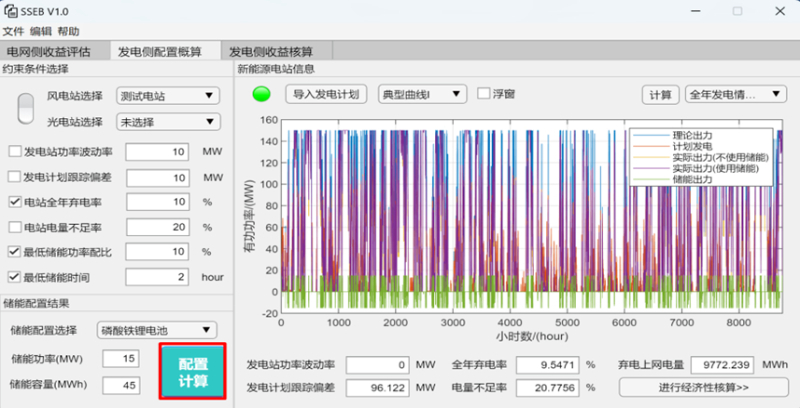The image size is (800, 408).
Task: Click 发电站功率波动率 result field showing 0
Action: [378, 365]
